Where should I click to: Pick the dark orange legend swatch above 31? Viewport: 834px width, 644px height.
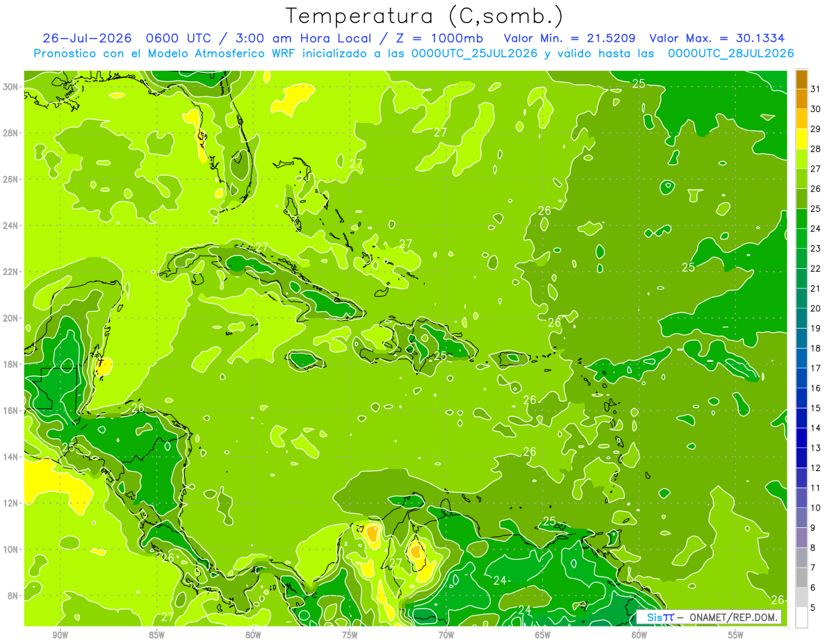(x=801, y=79)
